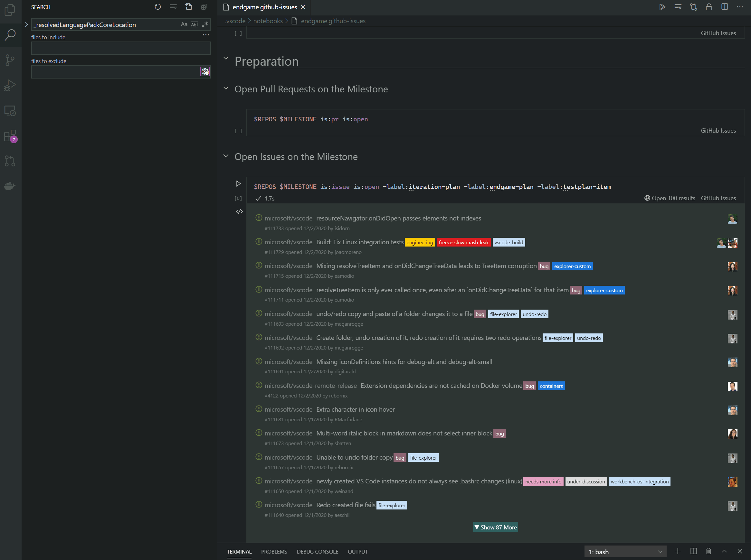Switch to the DEBUG CONSOLE tab
Screen dimensions: 751x560
click(x=317, y=552)
